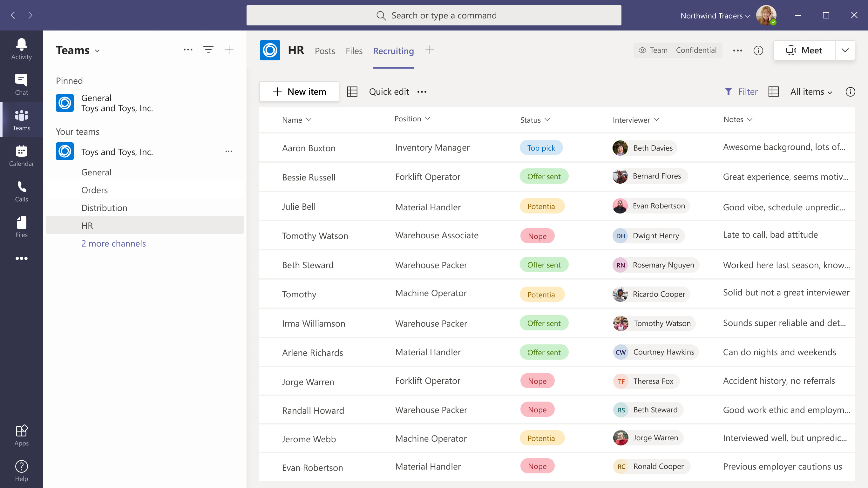Open the Chat section
The image size is (868, 488).
click(21, 84)
